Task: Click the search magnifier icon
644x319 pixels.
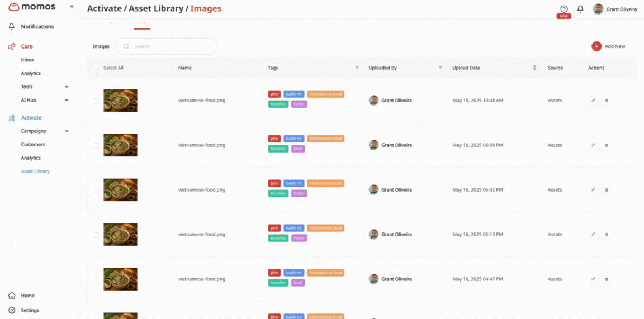Action: click(126, 46)
